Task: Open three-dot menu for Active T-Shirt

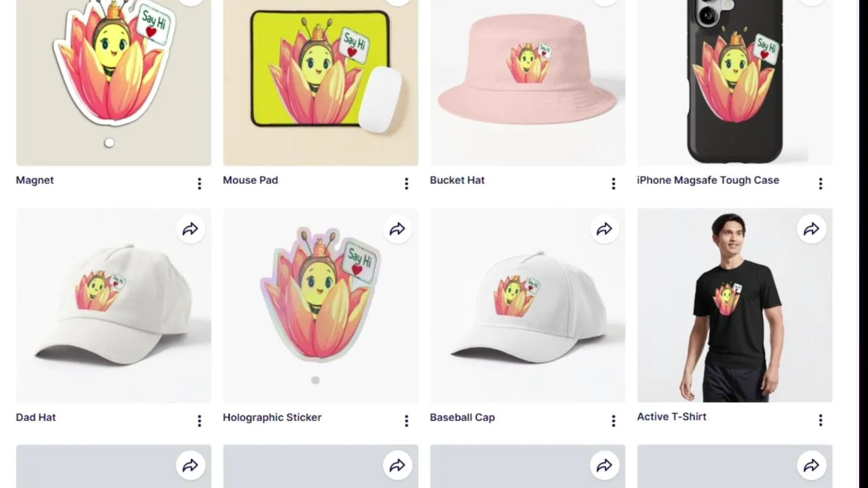Action: [x=821, y=420]
